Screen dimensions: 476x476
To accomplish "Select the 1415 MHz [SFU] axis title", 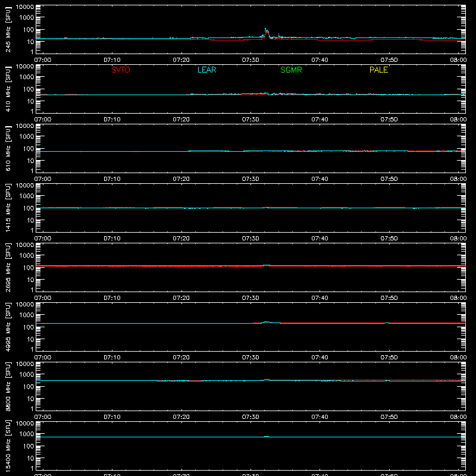I will tap(8, 208).
